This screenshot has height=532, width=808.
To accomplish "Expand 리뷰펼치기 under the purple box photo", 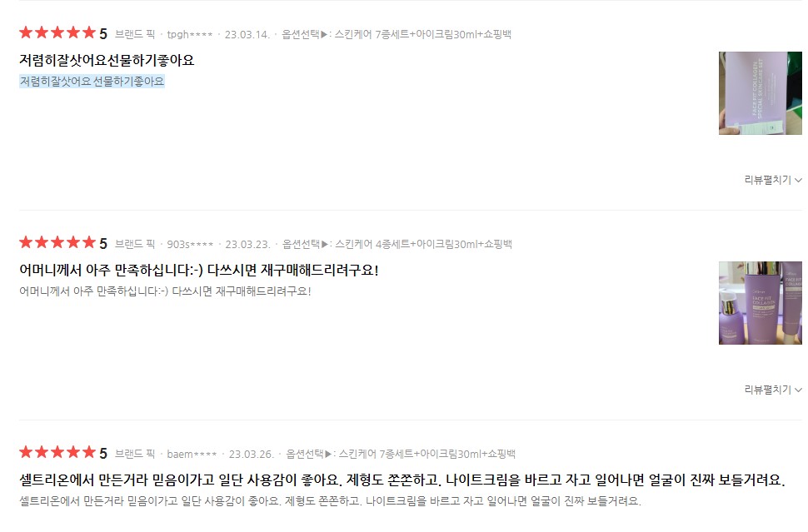I will (x=773, y=180).
